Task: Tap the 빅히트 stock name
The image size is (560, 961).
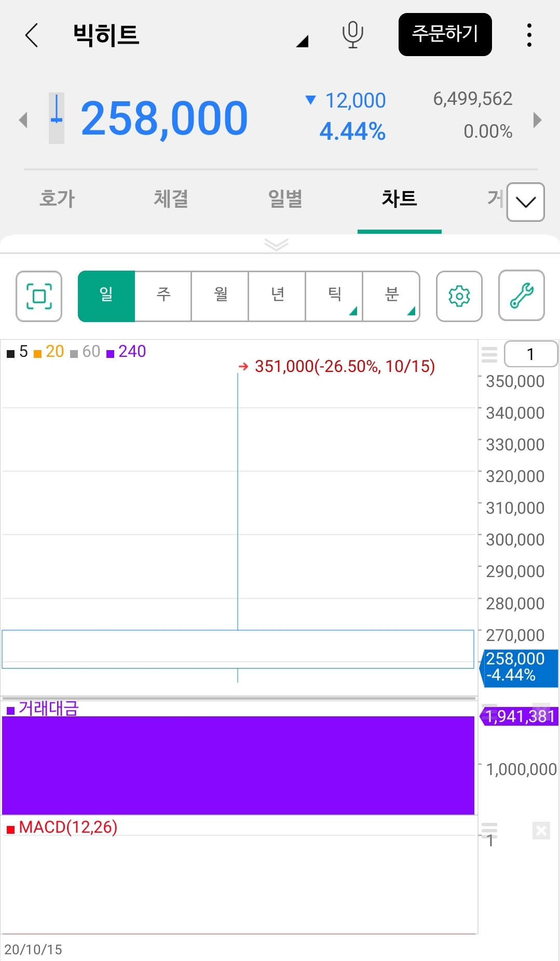Action: [x=106, y=35]
